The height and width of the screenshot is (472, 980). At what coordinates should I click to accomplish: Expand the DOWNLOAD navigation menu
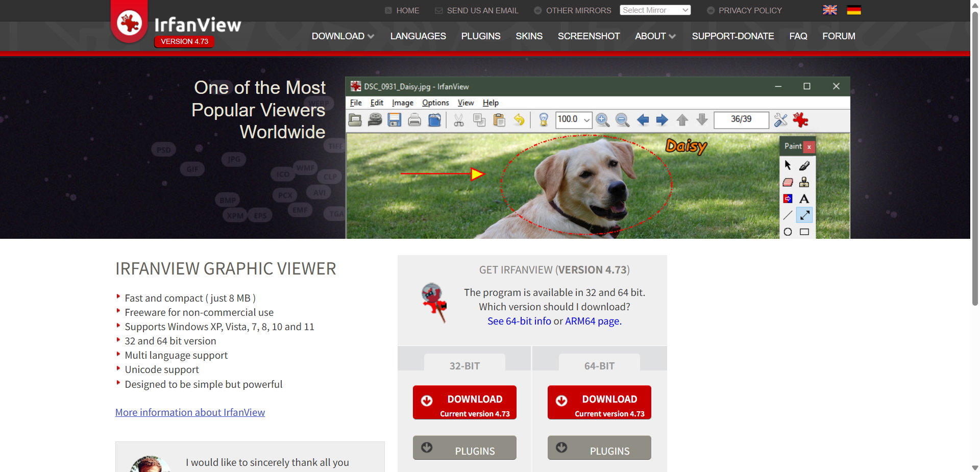[x=343, y=36]
